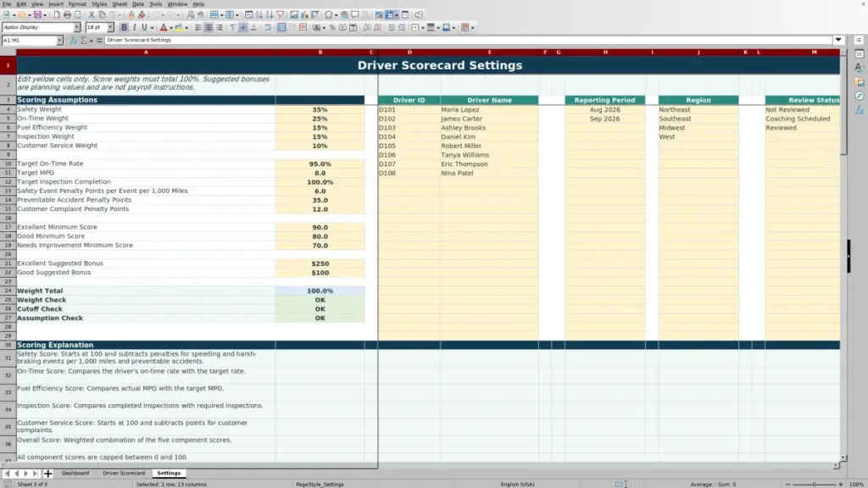Click the Copy icon

pyautogui.click(x=102, y=14)
